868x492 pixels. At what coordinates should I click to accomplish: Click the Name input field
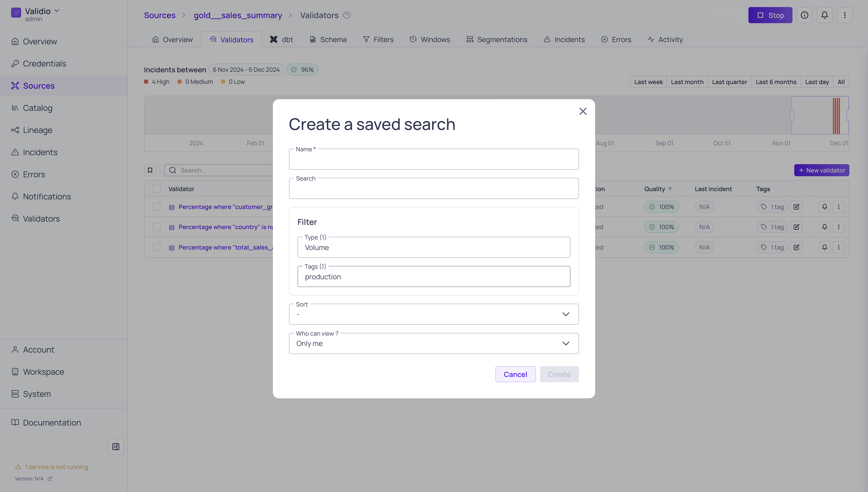434,159
